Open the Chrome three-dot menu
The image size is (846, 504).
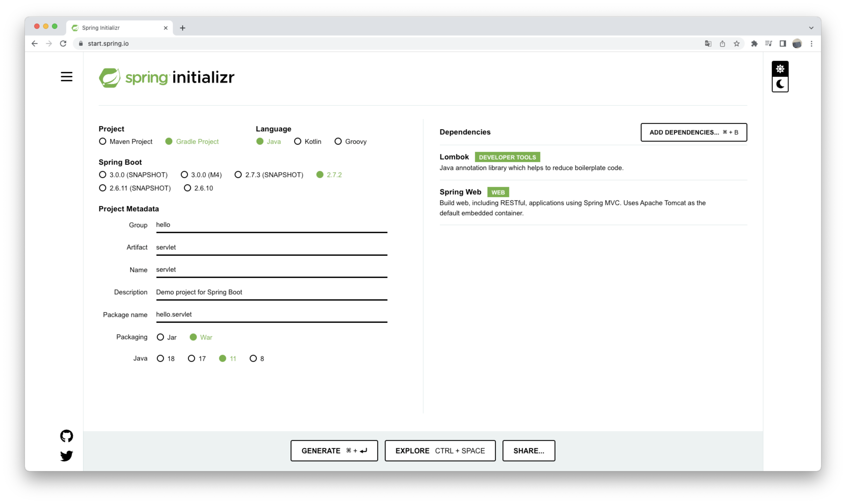(811, 44)
